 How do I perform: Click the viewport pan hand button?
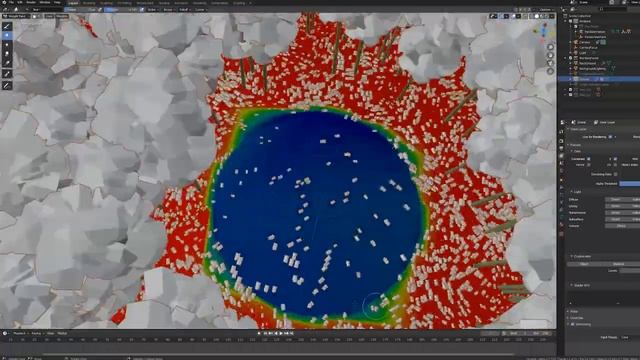(550, 55)
